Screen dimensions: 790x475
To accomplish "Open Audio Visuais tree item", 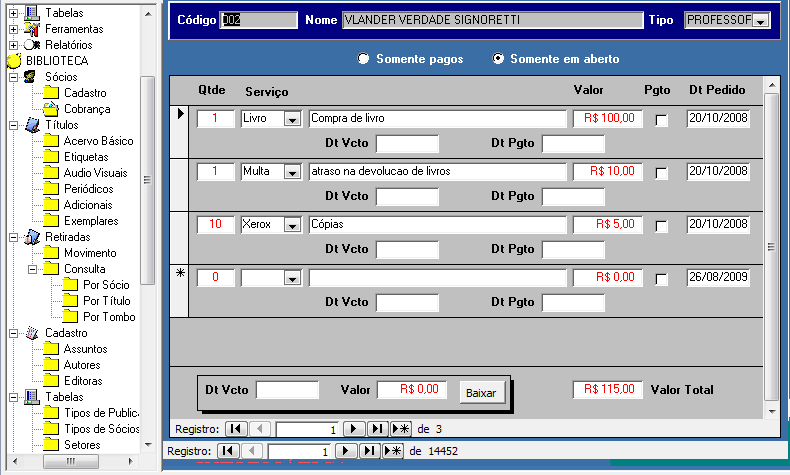I will click(x=96, y=173).
